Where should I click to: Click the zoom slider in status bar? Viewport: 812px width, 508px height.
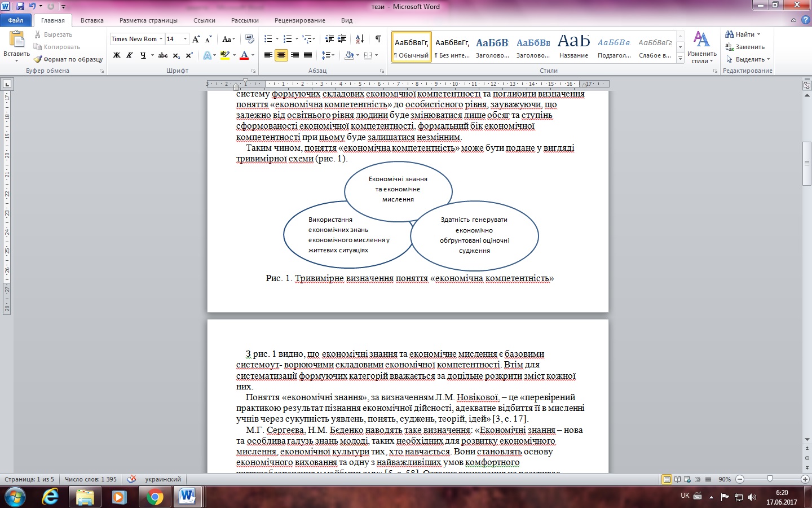(x=770, y=479)
